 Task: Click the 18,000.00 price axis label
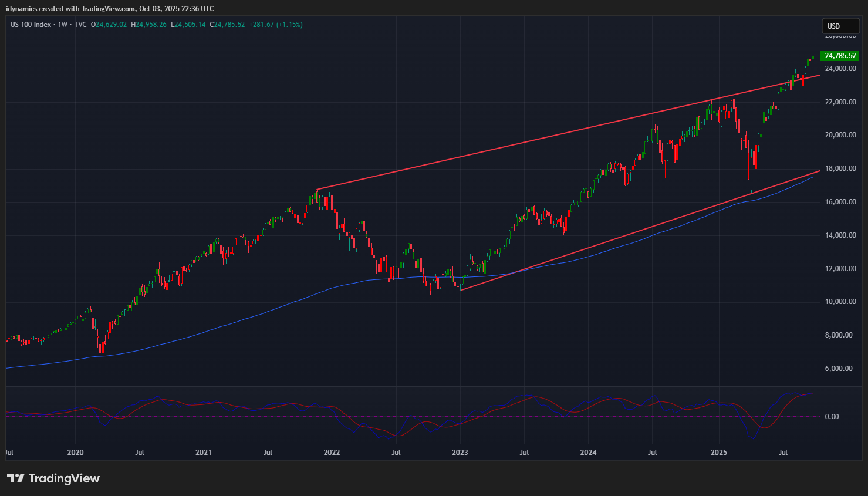click(840, 168)
